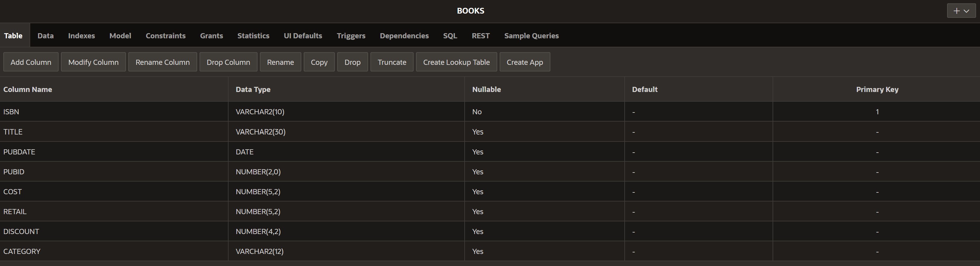
Task: Show the Sample Queries tab
Action: pos(531,36)
